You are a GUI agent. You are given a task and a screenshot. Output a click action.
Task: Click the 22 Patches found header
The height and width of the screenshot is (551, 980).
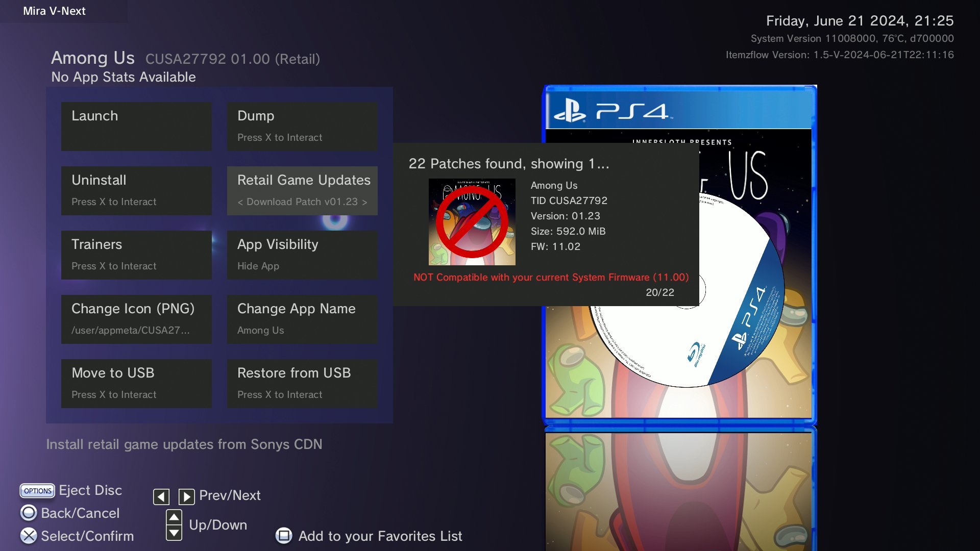[509, 164]
